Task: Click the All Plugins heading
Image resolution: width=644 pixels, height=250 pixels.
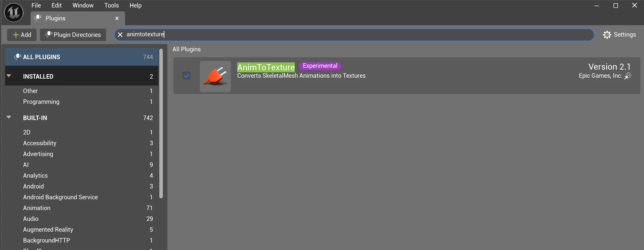Action: [x=187, y=49]
